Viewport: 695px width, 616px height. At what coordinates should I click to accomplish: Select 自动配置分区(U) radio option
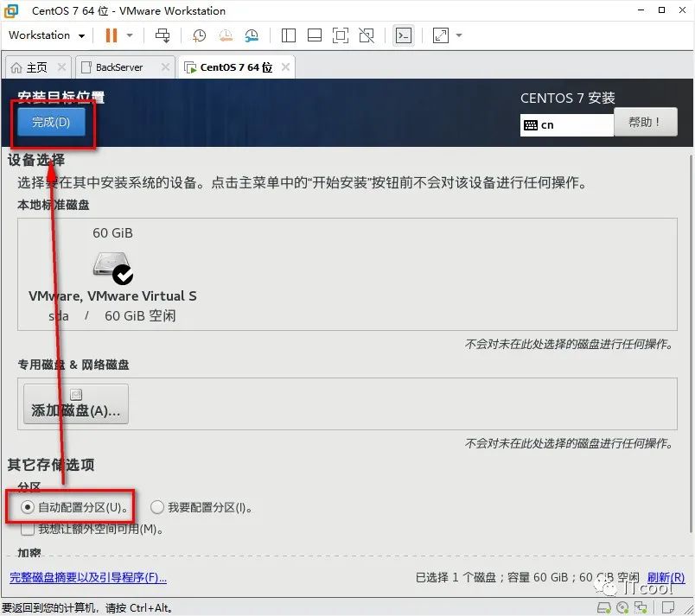pos(73,507)
